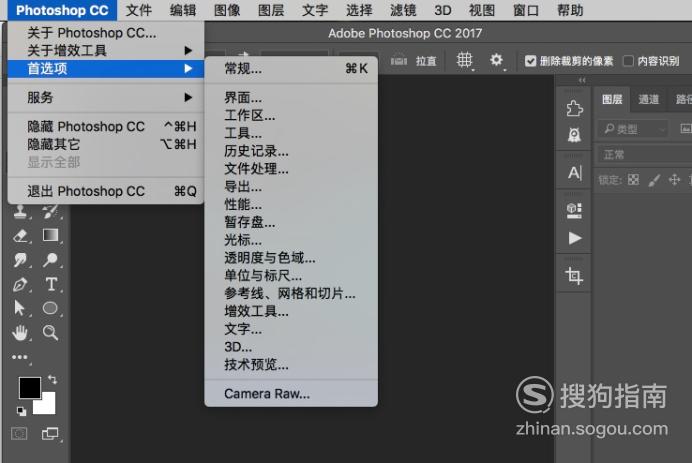Select the Ellipse shape tool

(x=50, y=308)
